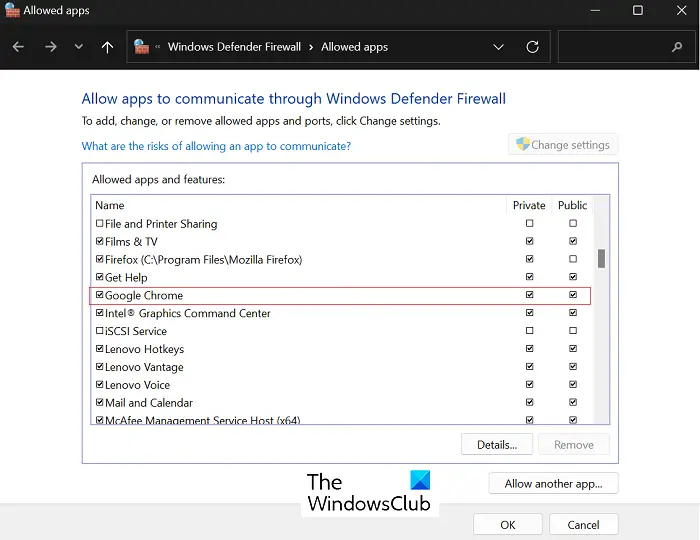Toggle Private checkbox for Firefox
This screenshot has height=540, width=700.
(x=529, y=259)
